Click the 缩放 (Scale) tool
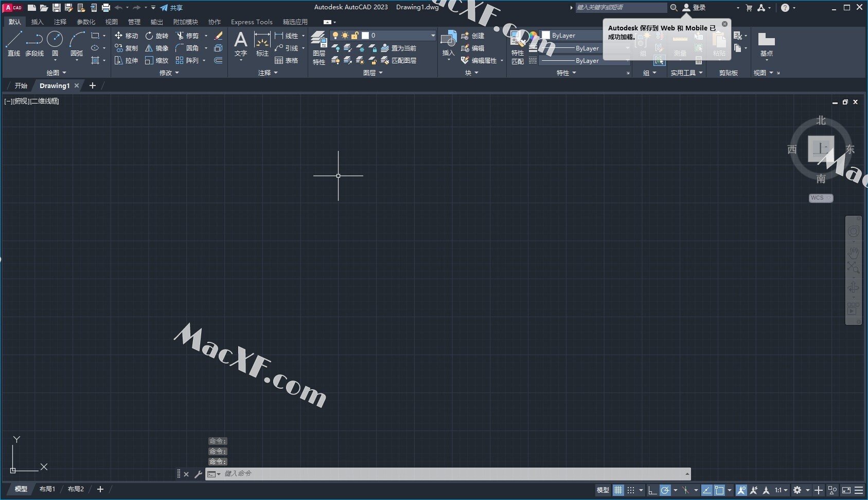The image size is (868, 500). pyautogui.click(x=157, y=60)
